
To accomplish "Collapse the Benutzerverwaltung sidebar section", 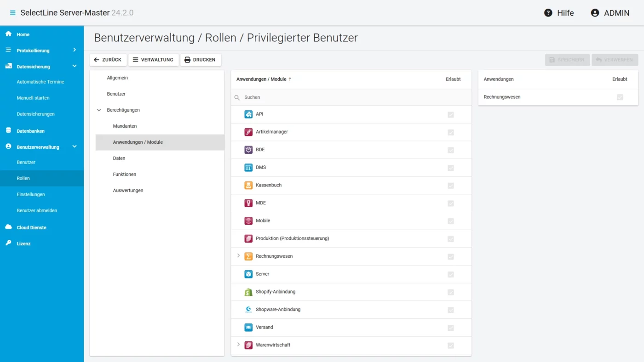I will 75,147.
